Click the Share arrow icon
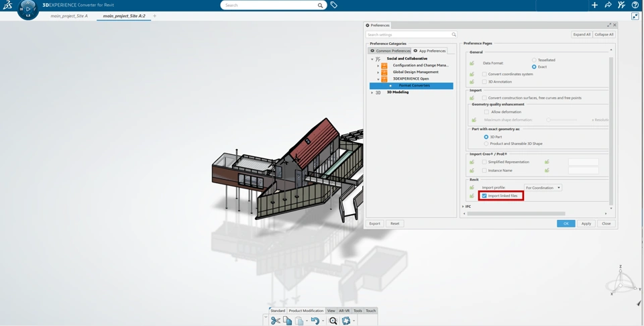The height and width of the screenshot is (326, 644). tap(608, 5)
